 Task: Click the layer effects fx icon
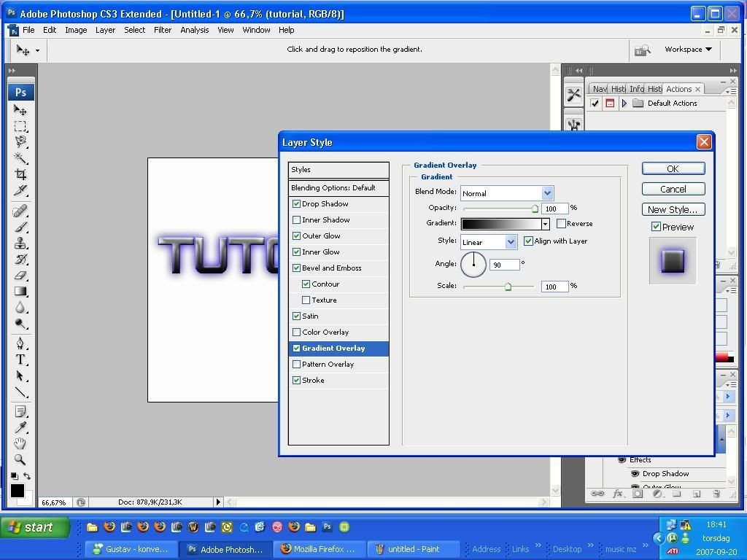617,494
